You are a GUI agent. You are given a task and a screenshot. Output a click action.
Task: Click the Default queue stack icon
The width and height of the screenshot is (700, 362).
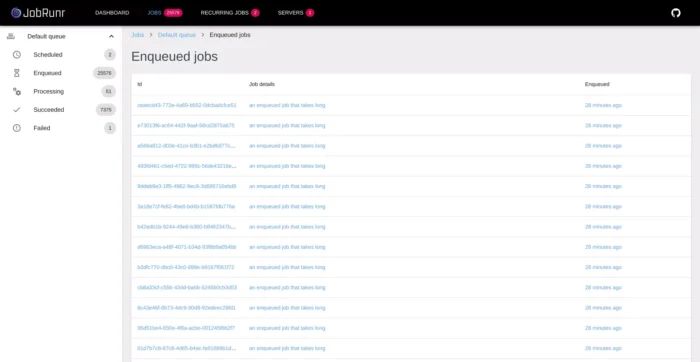(x=11, y=37)
